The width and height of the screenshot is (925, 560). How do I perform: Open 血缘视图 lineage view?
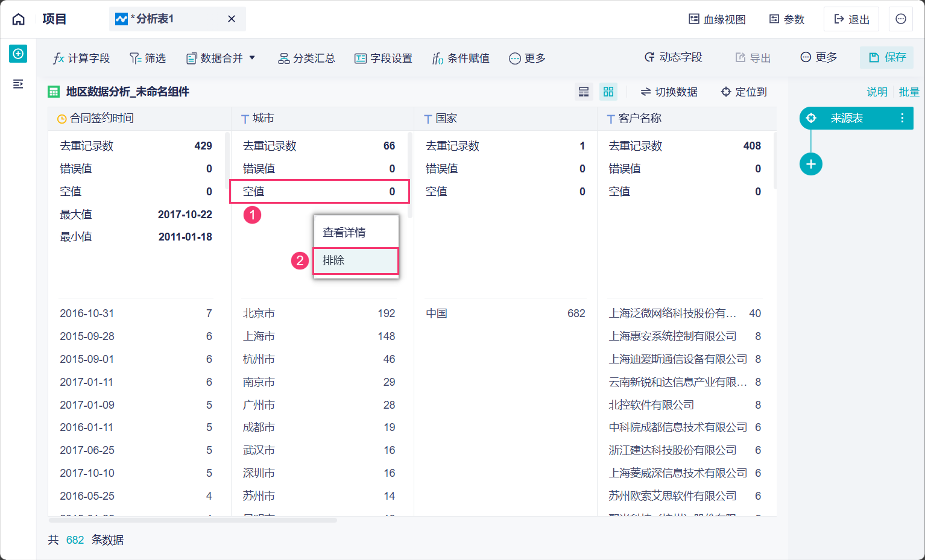[x=717, y=19]
